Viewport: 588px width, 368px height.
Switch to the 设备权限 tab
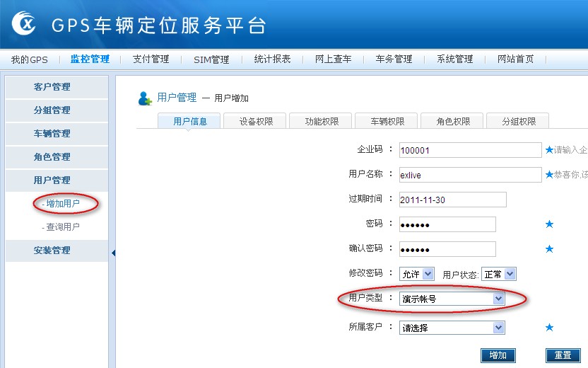(257, 121)
